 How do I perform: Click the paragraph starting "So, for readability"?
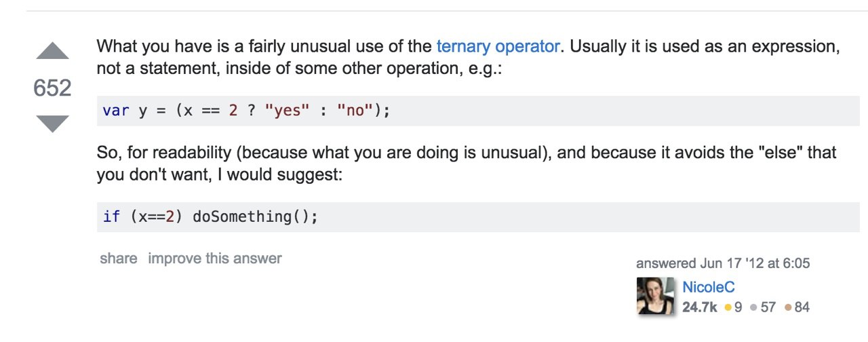coord(467,164)
